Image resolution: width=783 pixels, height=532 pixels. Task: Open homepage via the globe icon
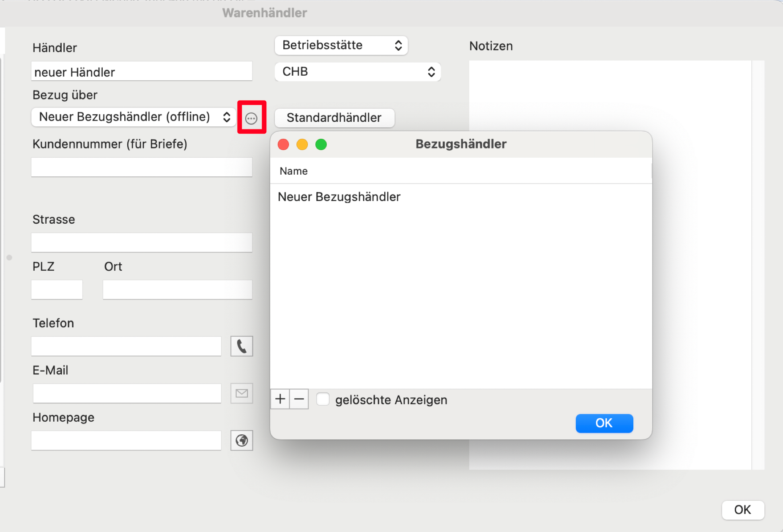[x=241, y=441]
